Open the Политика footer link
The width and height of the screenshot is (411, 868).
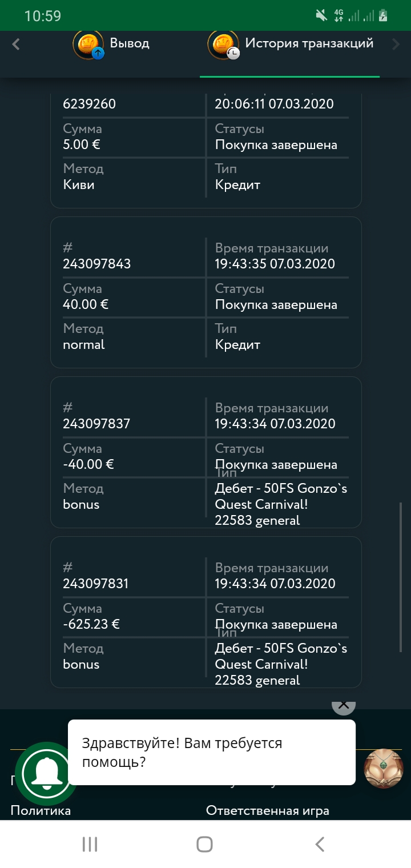(x=41, y=810)
